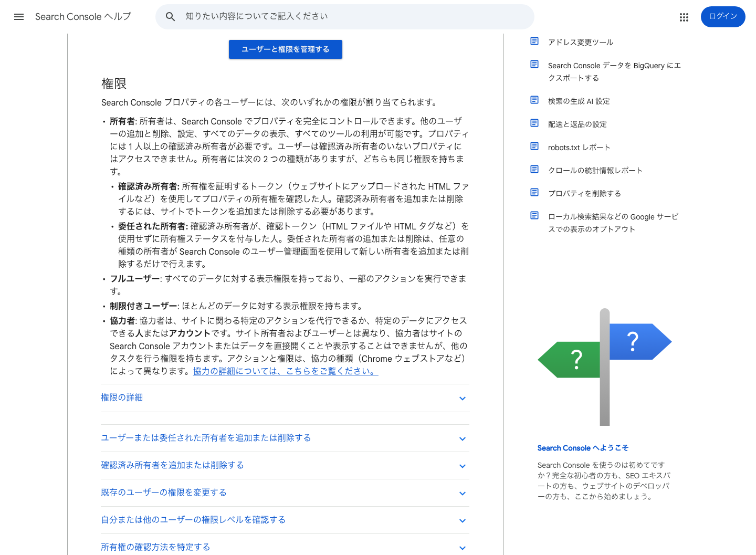The height and width of the screenshot is (555, 756).
Task: Open 所有権の確認方法を特定する section
Action: pos(155,547)
